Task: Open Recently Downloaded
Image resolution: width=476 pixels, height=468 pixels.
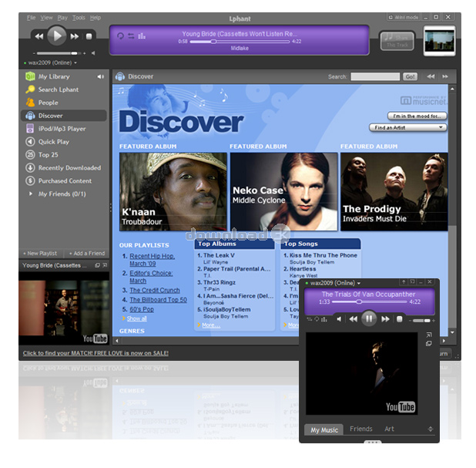Action: 69,168
